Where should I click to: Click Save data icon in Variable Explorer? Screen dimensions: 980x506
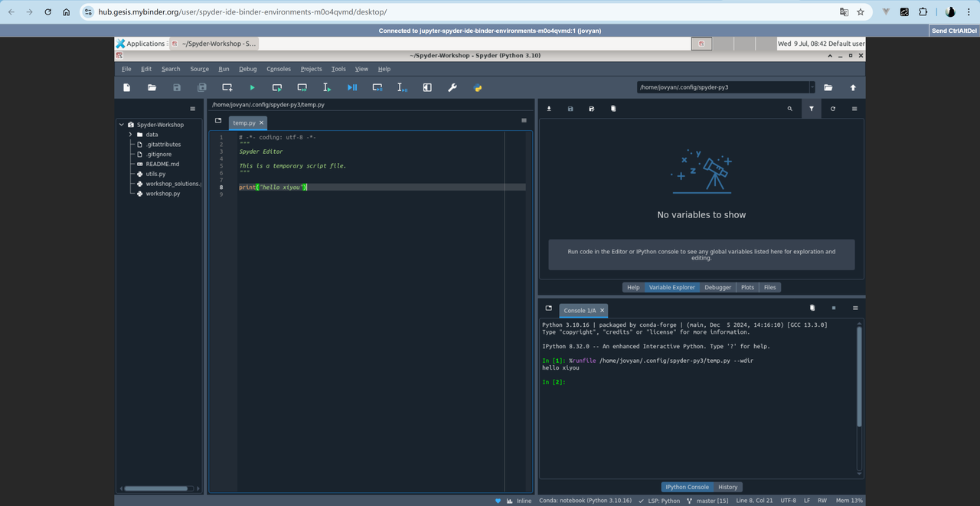[570, 109]
